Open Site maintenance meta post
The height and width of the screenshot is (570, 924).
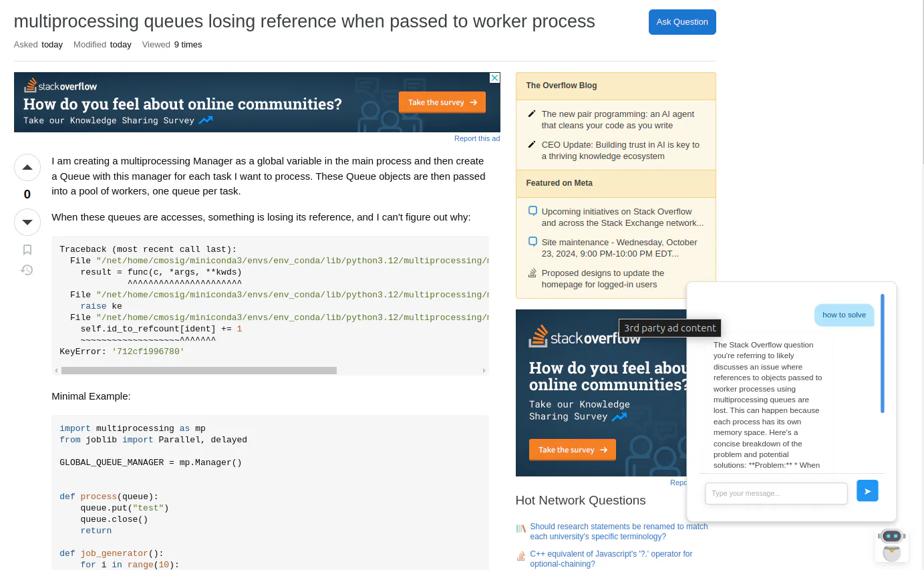tap(619, 248)
